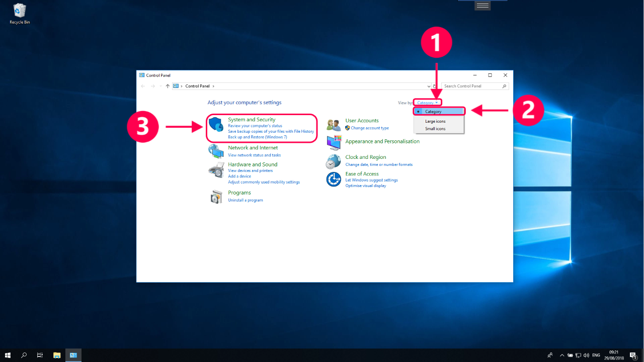The width and height of the screenshot is (644, 362).
Task: Click the Hardware and Sound printer icon
Action: pos(216,170)
